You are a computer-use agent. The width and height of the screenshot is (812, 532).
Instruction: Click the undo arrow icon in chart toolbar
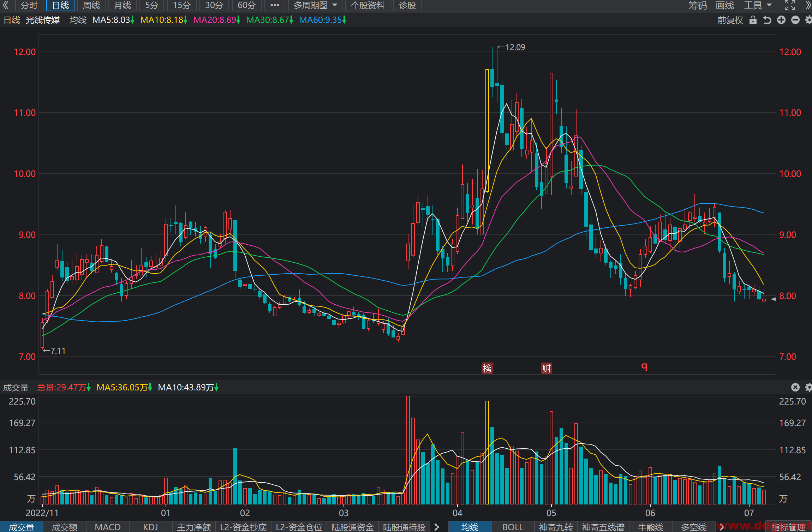tap(767, 20)
